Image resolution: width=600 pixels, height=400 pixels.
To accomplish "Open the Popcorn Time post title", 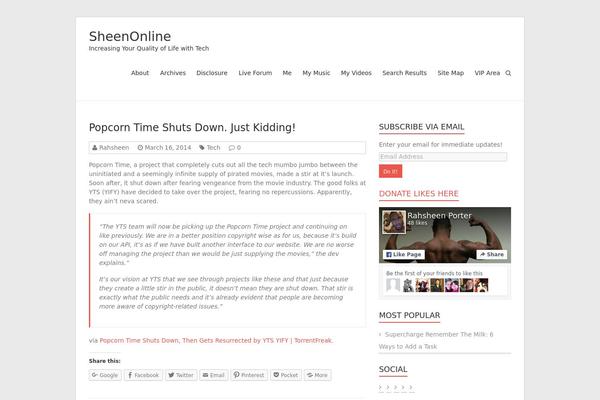I will point(192,127).
